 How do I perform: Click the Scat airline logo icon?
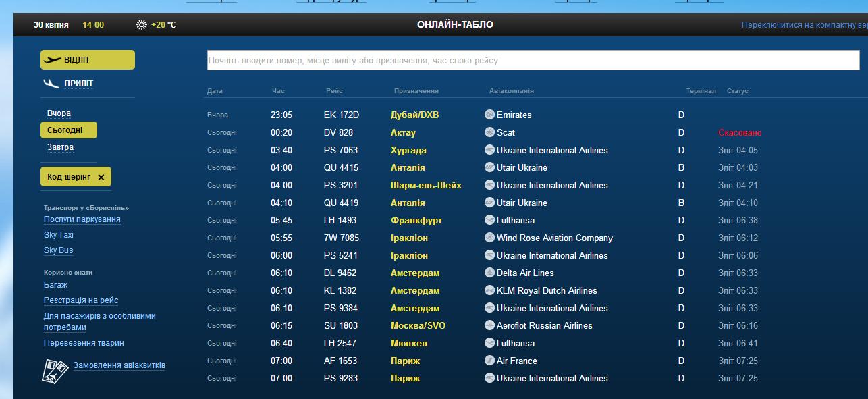pos(490,132)
